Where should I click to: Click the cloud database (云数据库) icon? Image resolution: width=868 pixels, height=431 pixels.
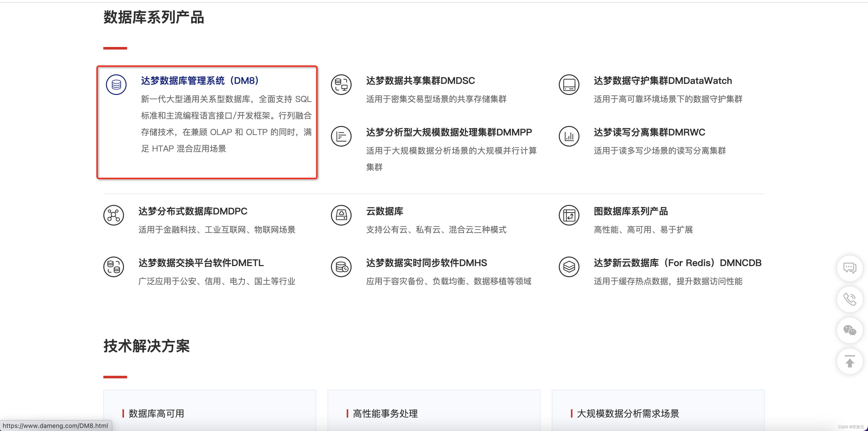tap(341, 215)
